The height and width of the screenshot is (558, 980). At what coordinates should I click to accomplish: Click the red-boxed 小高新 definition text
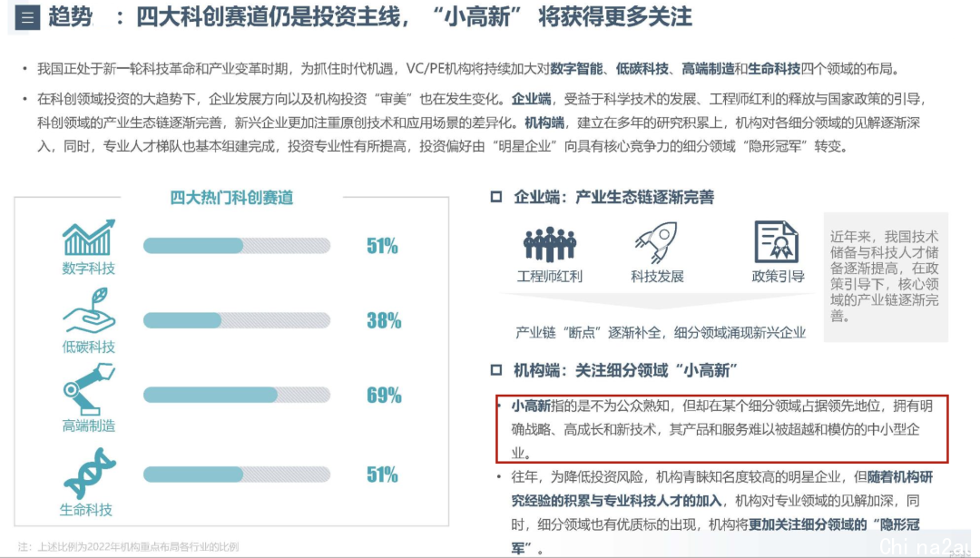click(x=722, y=429)
